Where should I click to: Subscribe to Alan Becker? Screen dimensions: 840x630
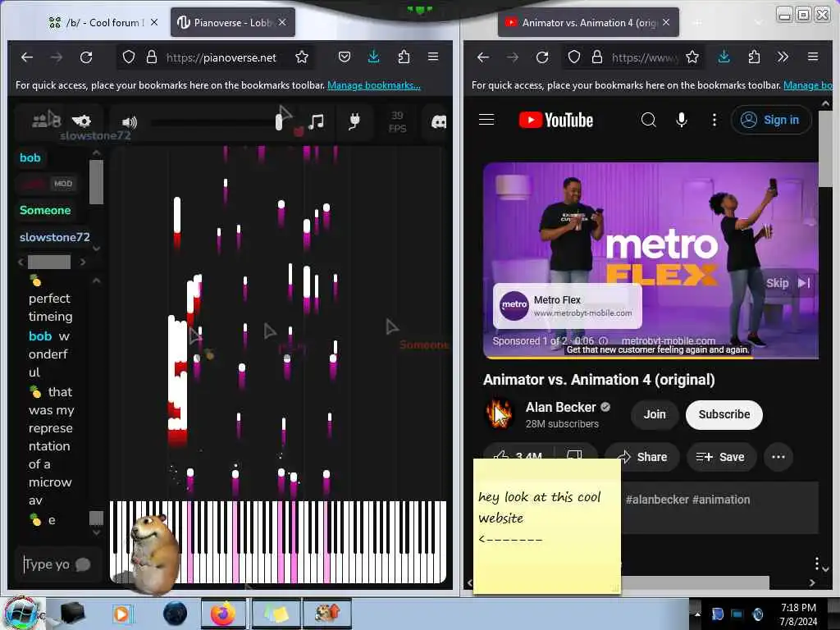point(724,414)
